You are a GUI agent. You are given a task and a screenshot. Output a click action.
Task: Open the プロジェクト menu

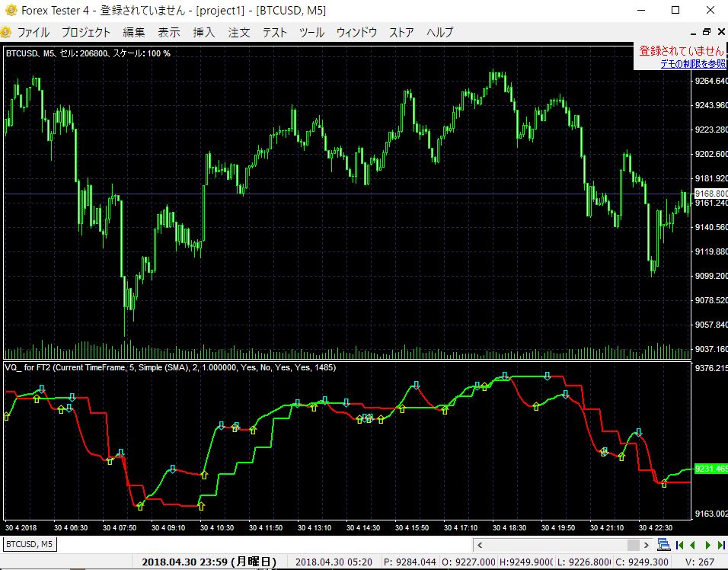click(86, 33)
